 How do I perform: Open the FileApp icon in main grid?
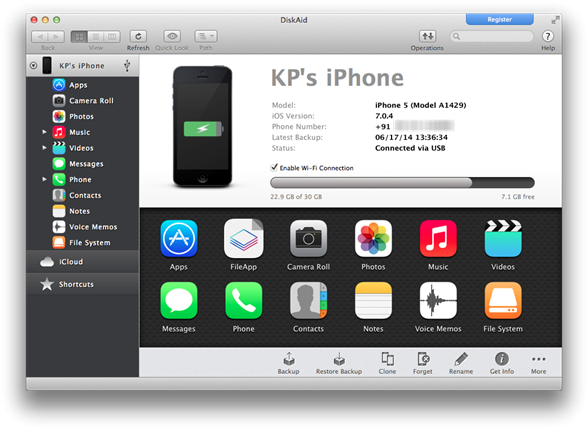pos(243,239)
